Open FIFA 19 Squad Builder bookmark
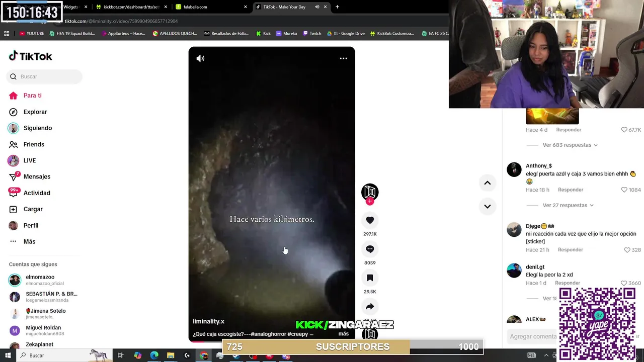Screen dimensions: 644x362 point(72,34)
